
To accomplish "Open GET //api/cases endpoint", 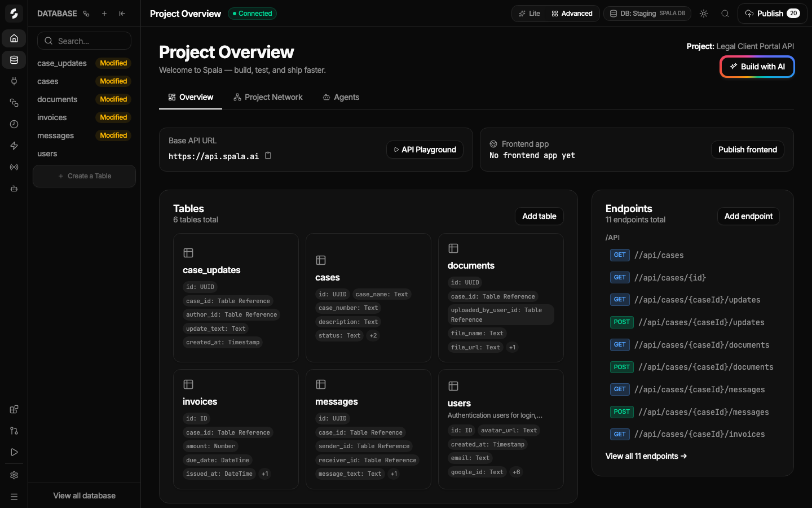I will point(692,255).
